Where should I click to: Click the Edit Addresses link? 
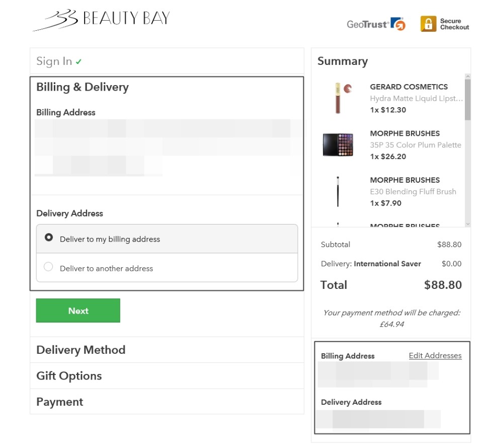pyautogui.click(x=435, y=355)
